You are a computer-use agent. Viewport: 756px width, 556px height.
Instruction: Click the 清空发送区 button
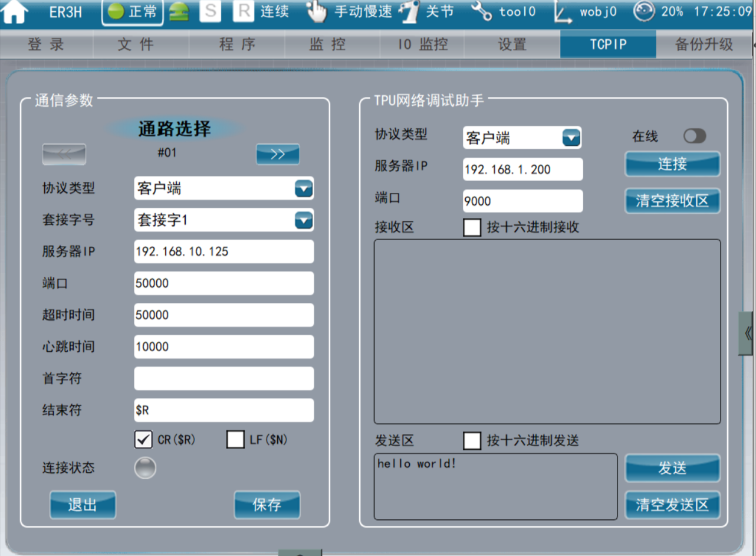pos(673,505)
